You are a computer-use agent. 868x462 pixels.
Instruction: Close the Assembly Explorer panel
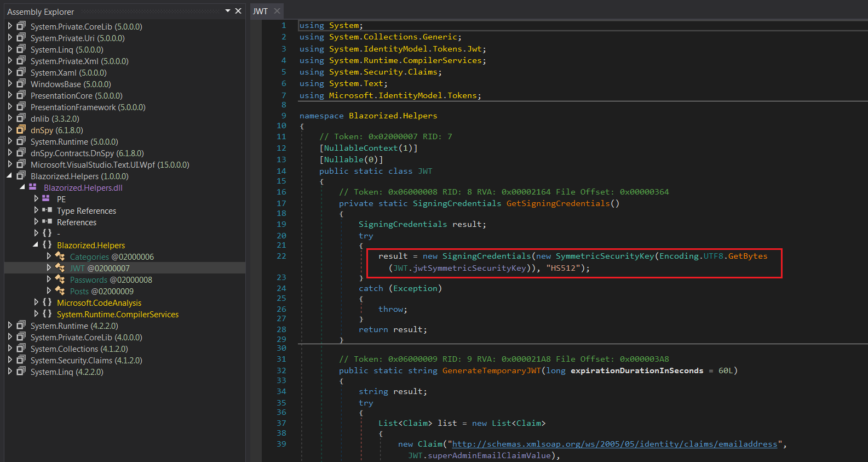[x=238, y=11]
